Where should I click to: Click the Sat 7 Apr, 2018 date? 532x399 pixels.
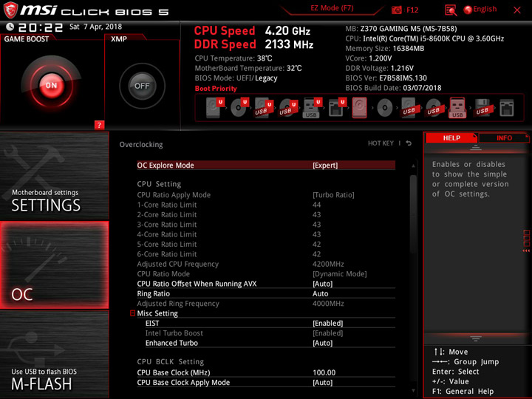tap(95, 27)
